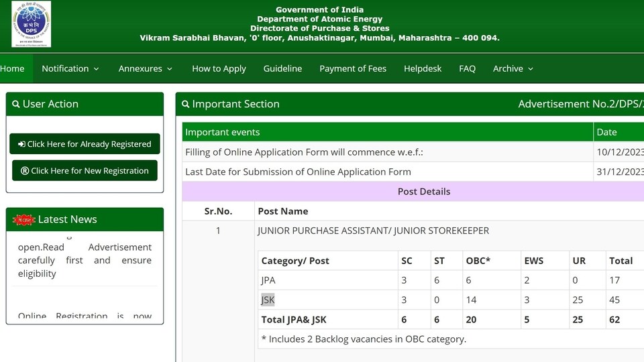Image resolution: width=644 pixels, height=362 pixels.
Task: Click the UR column header
Action: 579,261
